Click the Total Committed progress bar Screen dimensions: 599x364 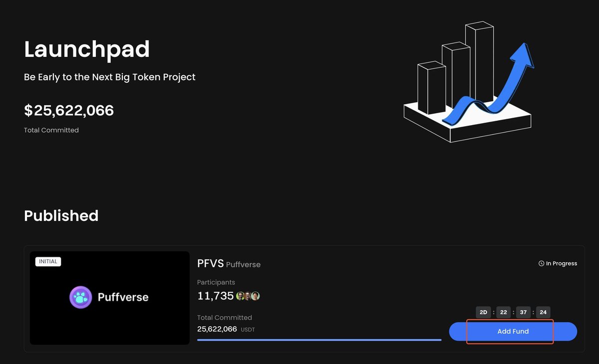click(319, 340)
